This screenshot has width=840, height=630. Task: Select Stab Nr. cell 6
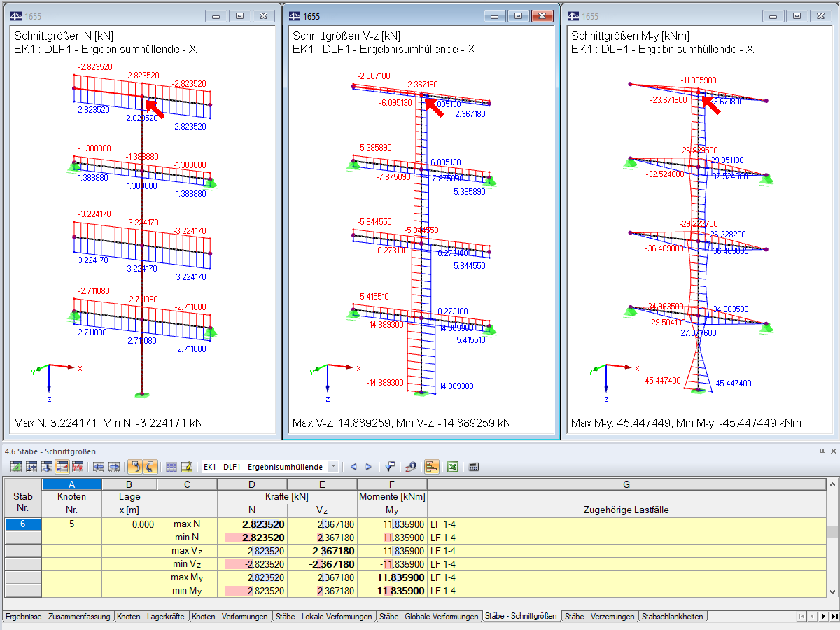(x=23, y=524)
